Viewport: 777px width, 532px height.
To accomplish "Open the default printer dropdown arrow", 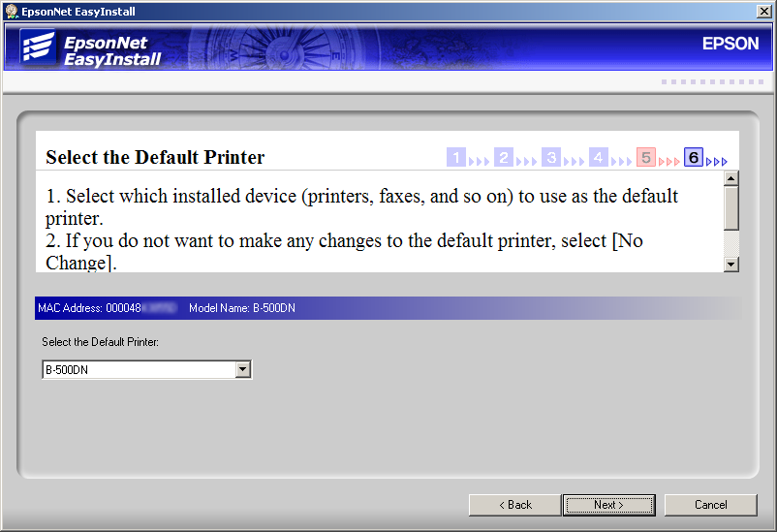I will tap(243, 369).
